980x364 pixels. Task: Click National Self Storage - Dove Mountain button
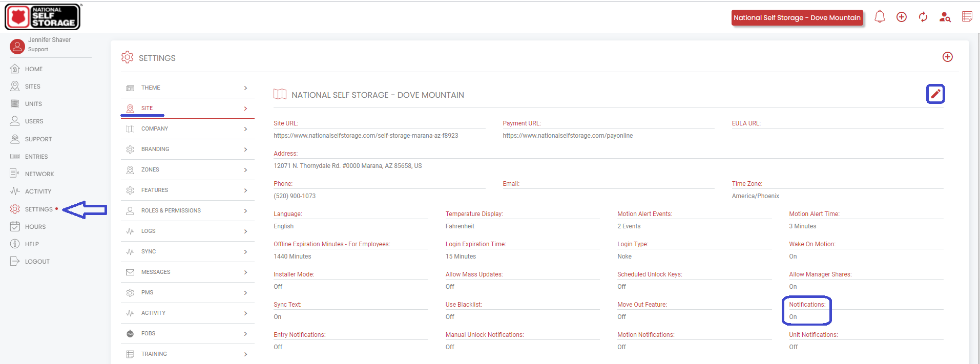[797, 17]
